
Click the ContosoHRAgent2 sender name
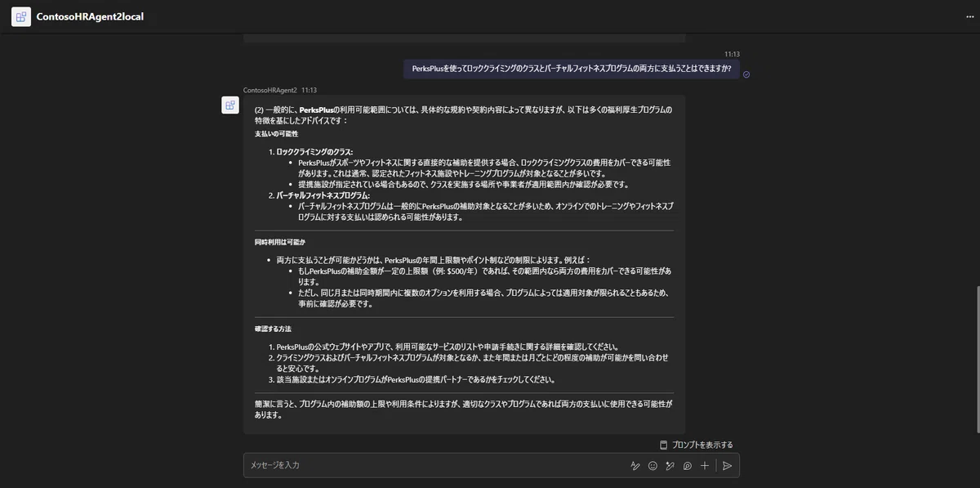pyautogui.click(x=269, y=90)
